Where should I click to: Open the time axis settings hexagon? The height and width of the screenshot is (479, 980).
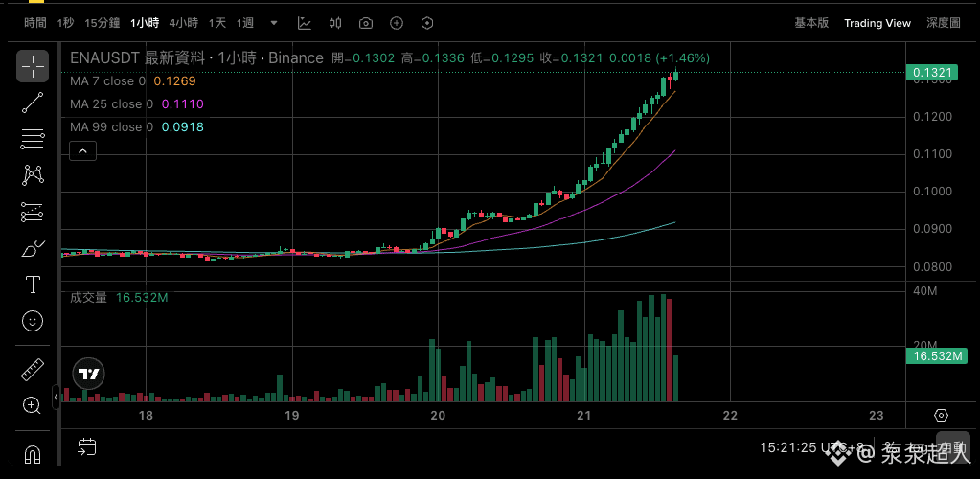click(942, 416)
